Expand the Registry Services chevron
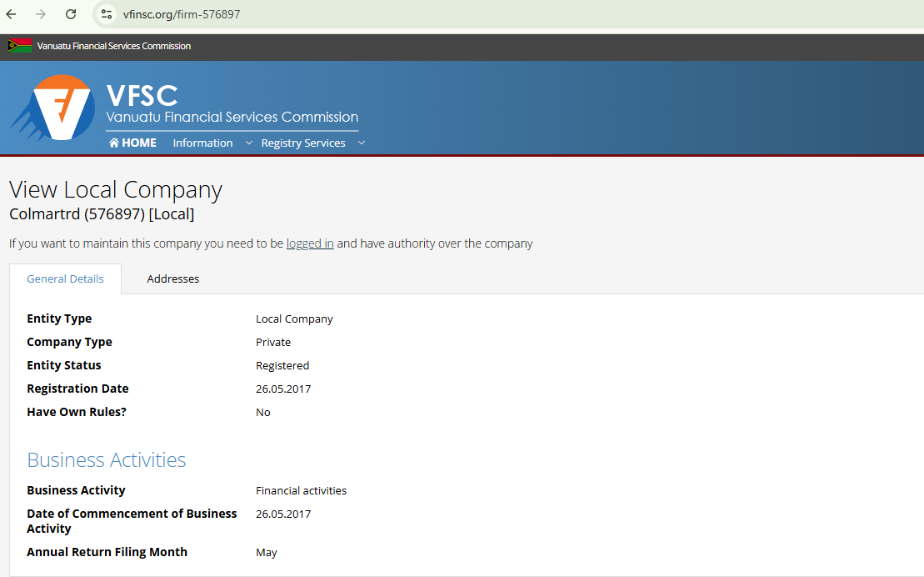This screenshot has height=577, width=924. click(x=362, y=143)
